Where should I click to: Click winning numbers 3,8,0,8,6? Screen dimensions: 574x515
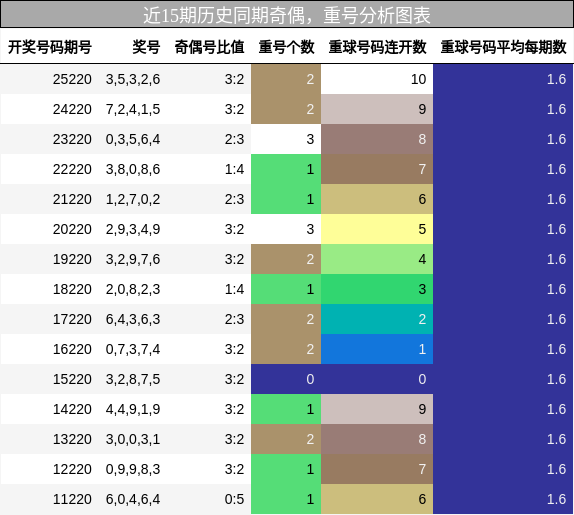coord(133,169)
